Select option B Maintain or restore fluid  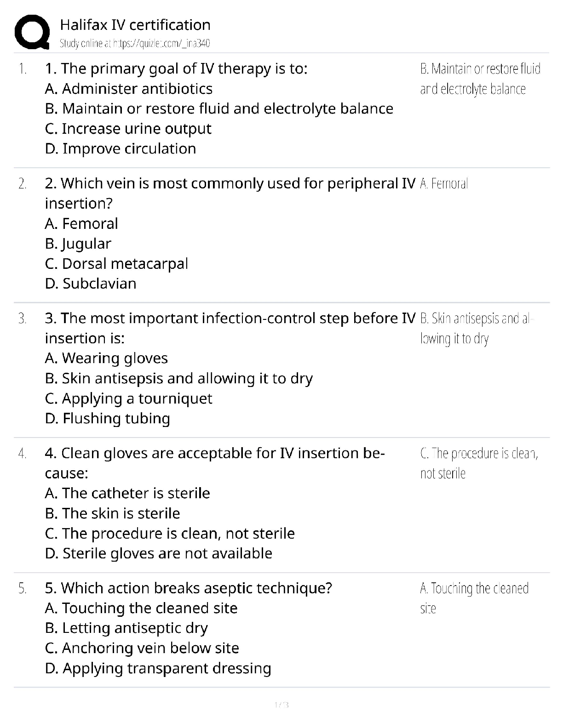[x=219, y=109]
